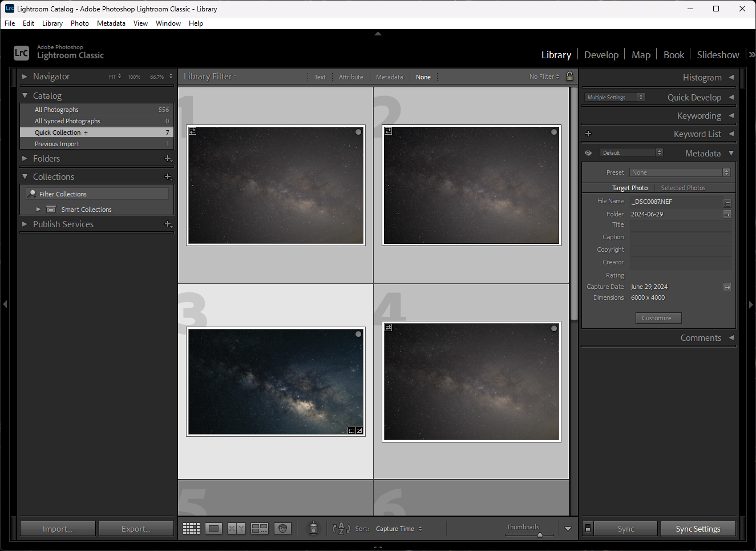
Task: Switch to the Map module
Action: [641, 55]
